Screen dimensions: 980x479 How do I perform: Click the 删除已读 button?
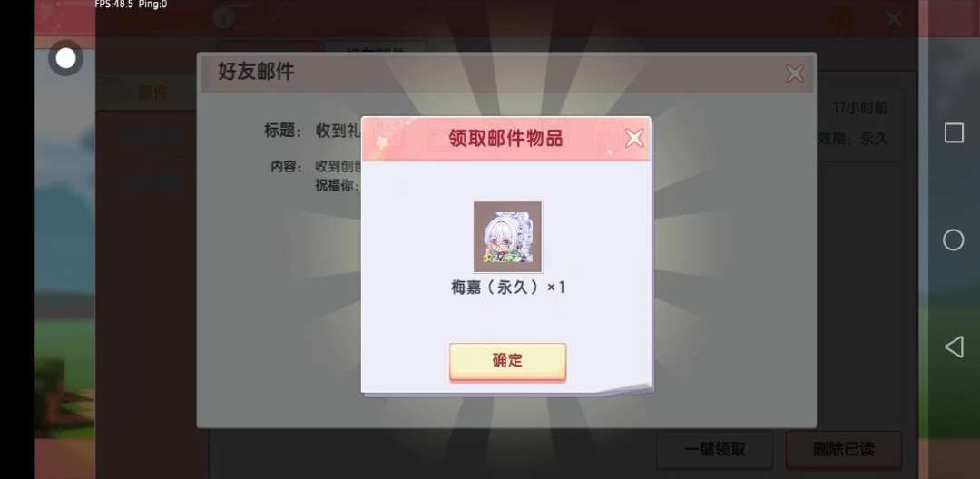pos(843,450)
